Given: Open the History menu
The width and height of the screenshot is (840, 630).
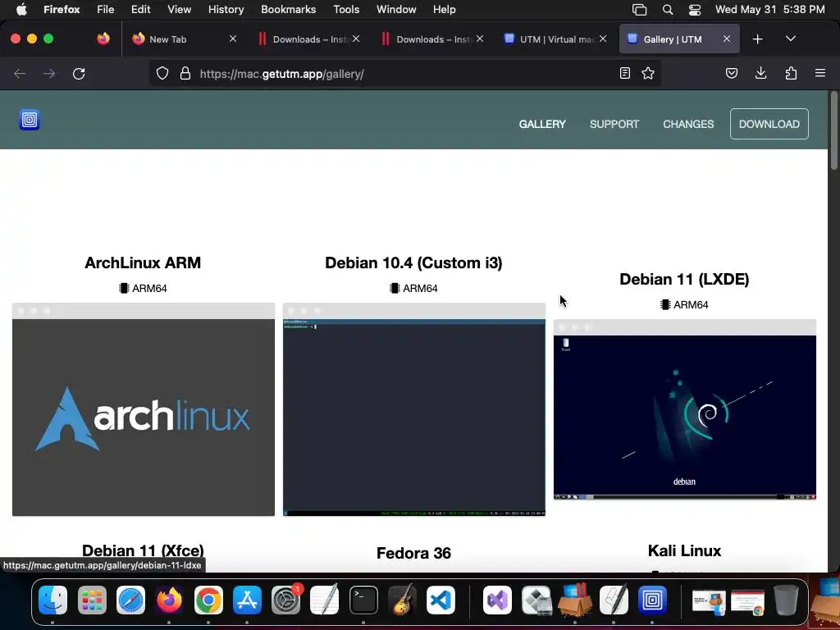Looking at the screenshot, I should 226,9.
